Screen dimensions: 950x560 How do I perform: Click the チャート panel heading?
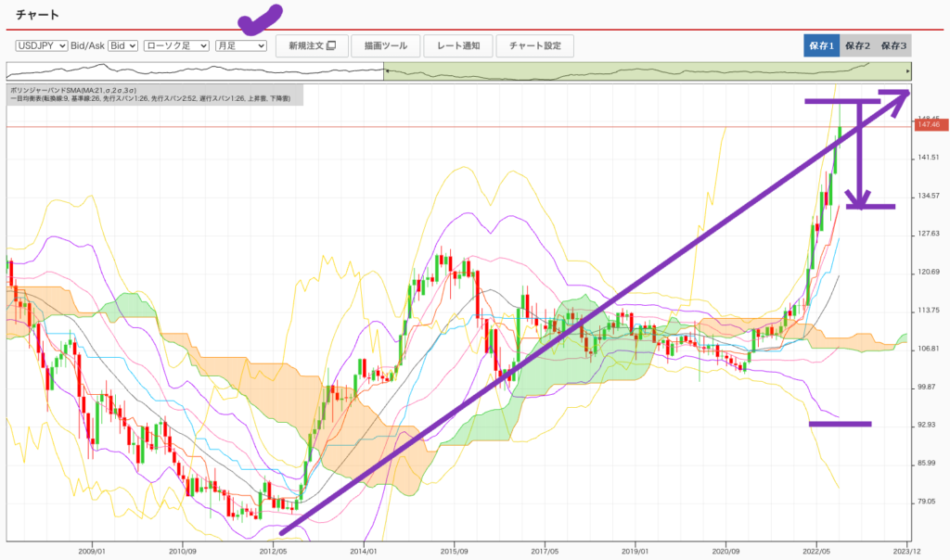tap(37, 15)
